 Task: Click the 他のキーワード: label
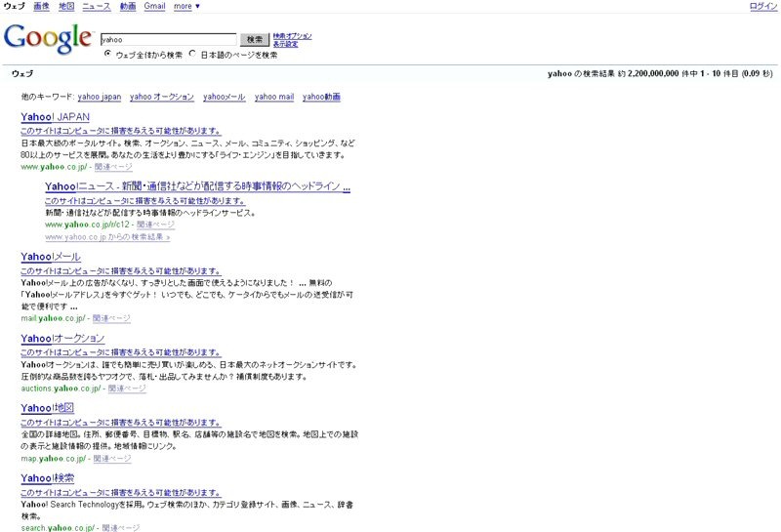(x=48, y=97)
